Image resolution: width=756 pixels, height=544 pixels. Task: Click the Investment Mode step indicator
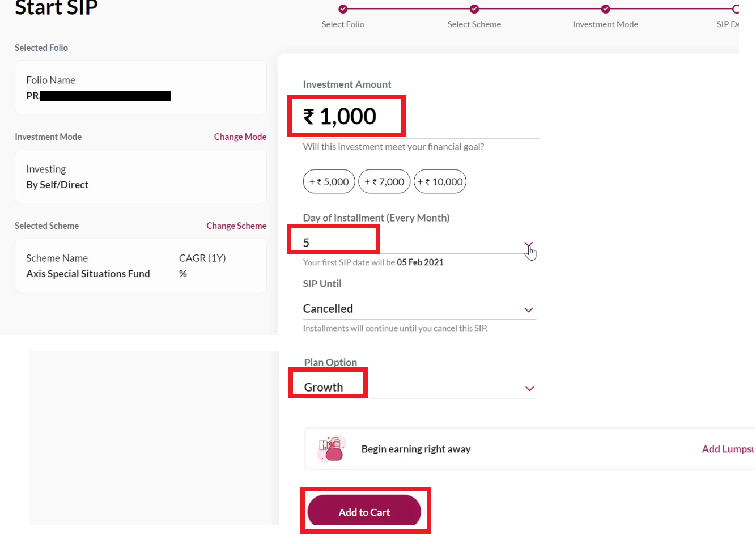click(605, 9)
